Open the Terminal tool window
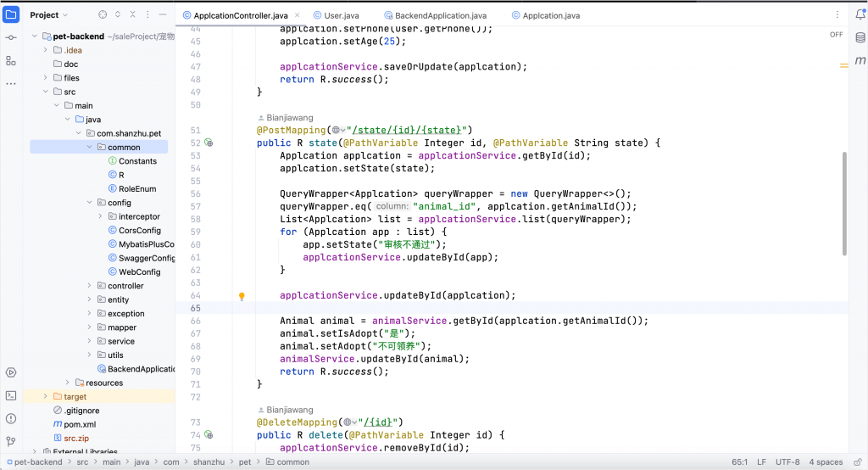Viewport: 868px width, 470px height. click(x=11, y=395)
